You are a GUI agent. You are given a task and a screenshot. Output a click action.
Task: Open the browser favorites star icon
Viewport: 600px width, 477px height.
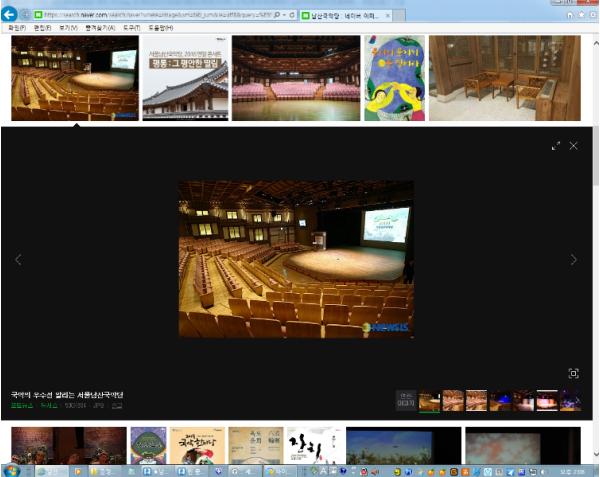(x=582, y=16)
